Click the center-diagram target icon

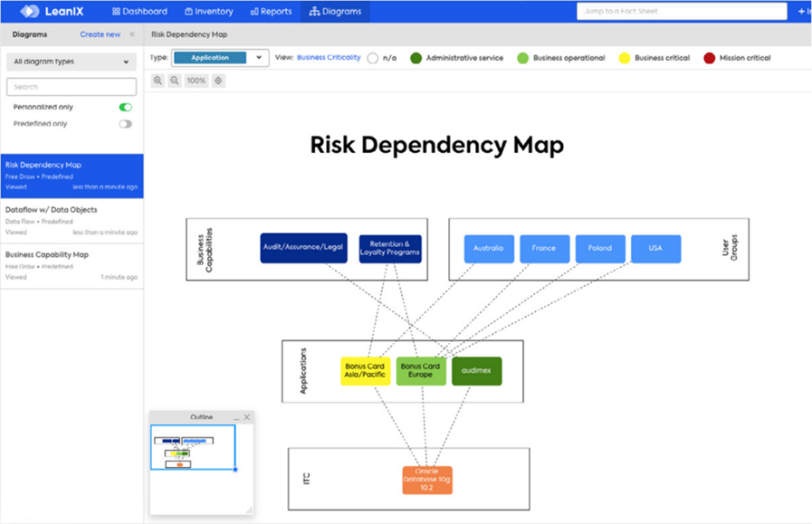tap(218, 81)
